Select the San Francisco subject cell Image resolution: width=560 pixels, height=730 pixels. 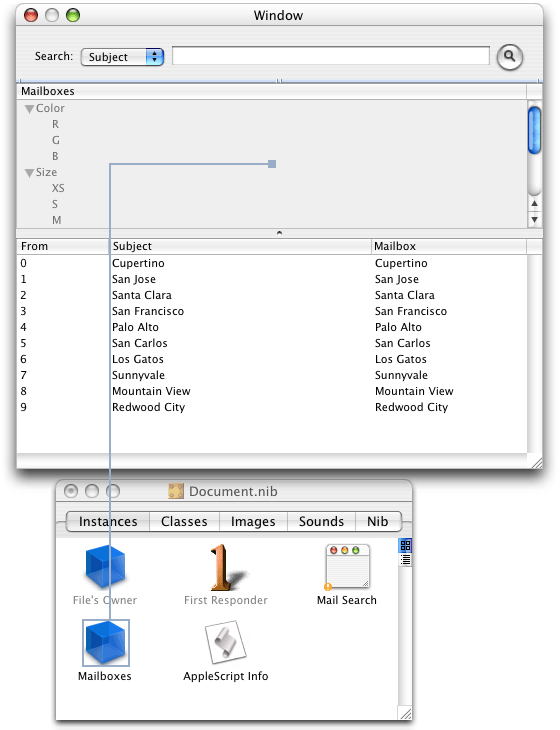[x=148, y=311]
